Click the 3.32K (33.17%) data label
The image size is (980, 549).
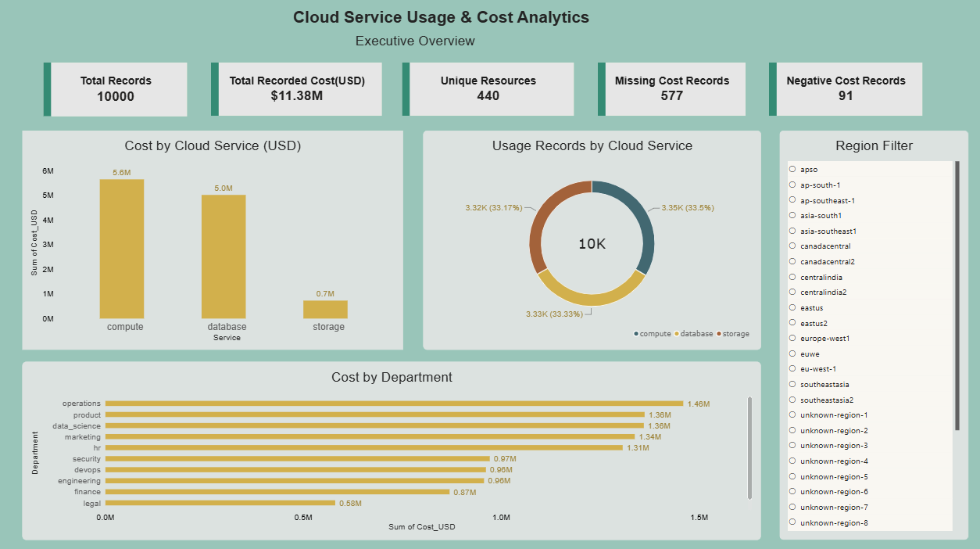pyautogui.click(x=493, y=208)
